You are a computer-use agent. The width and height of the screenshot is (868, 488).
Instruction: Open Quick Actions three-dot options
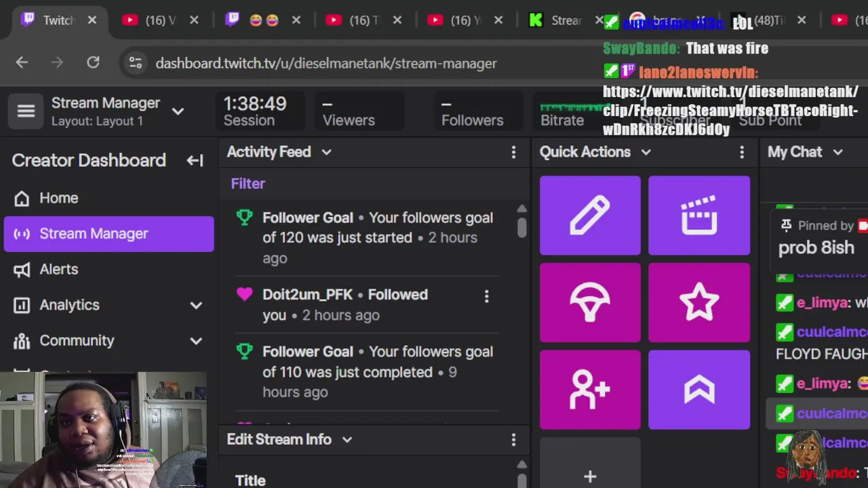[742, 152]
